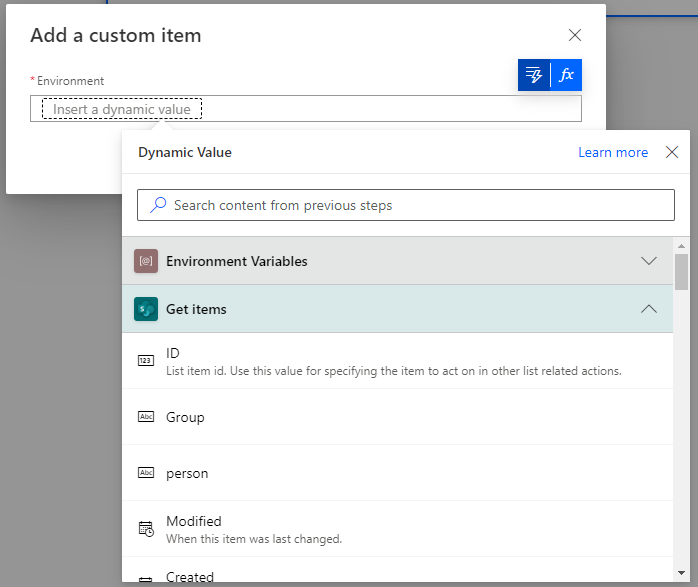Click the magnifier search icon

[x=158, y=205]
